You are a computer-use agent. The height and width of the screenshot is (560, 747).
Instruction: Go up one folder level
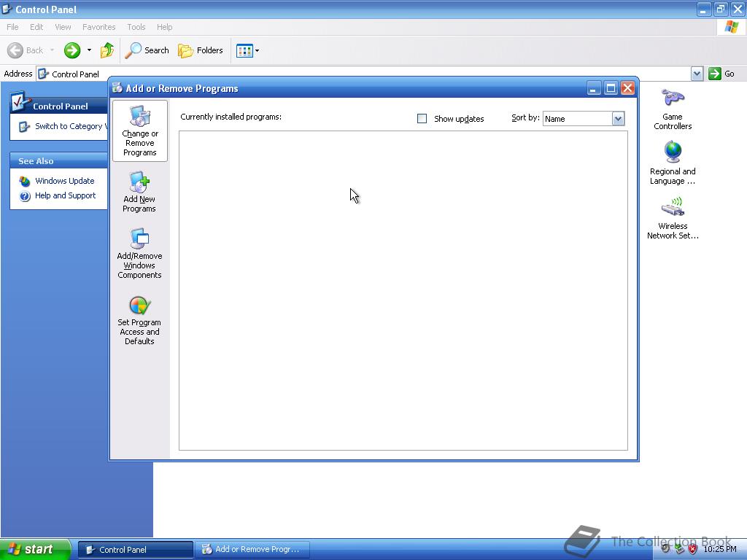pos(107,50)
